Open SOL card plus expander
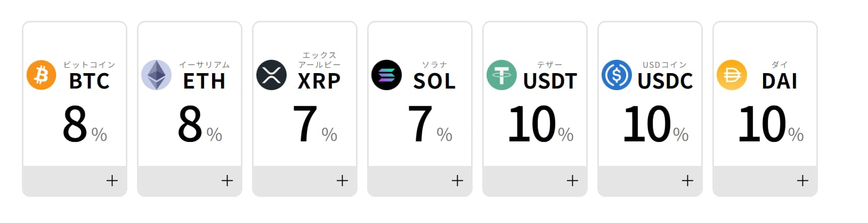Image resolution: width=868 pixels, height=223 pixels. 457,181
